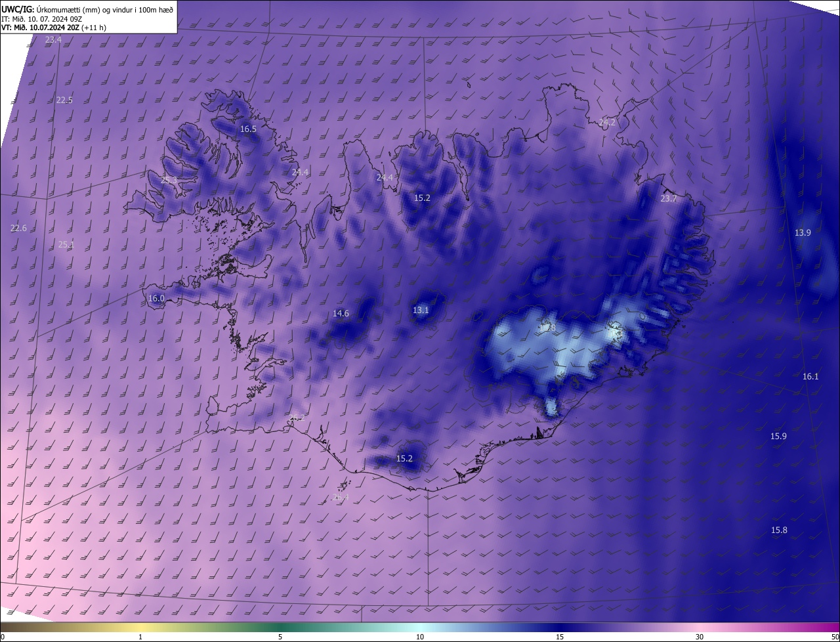Click the 25.3 value label
This screenshot has height=642, width=840.
coord(169,180)
